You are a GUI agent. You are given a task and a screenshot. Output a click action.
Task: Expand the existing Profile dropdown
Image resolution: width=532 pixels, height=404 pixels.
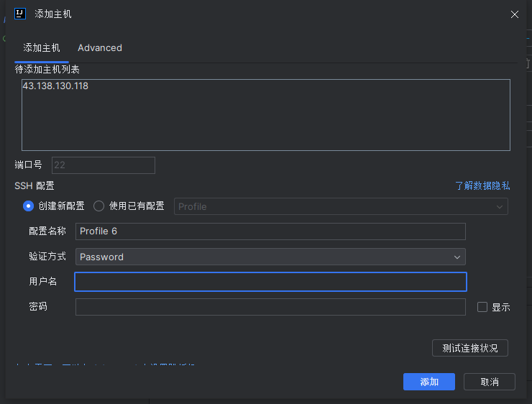pos(341,206)
